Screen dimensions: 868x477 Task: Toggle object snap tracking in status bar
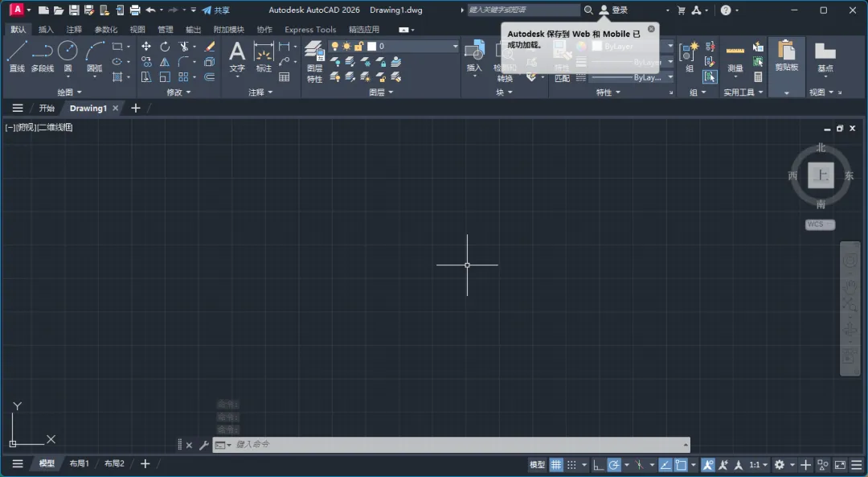(665, 465)
